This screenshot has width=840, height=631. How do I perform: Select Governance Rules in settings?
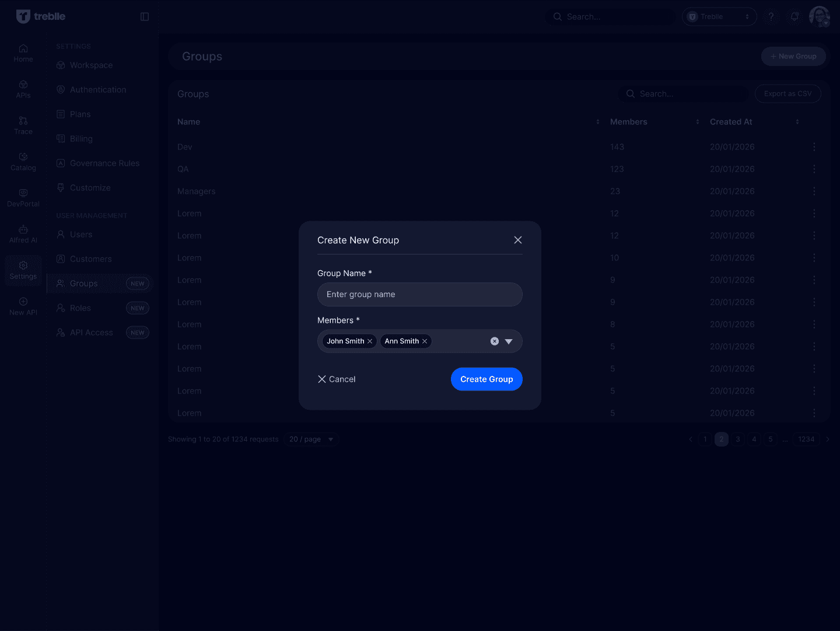click(104, 163)
